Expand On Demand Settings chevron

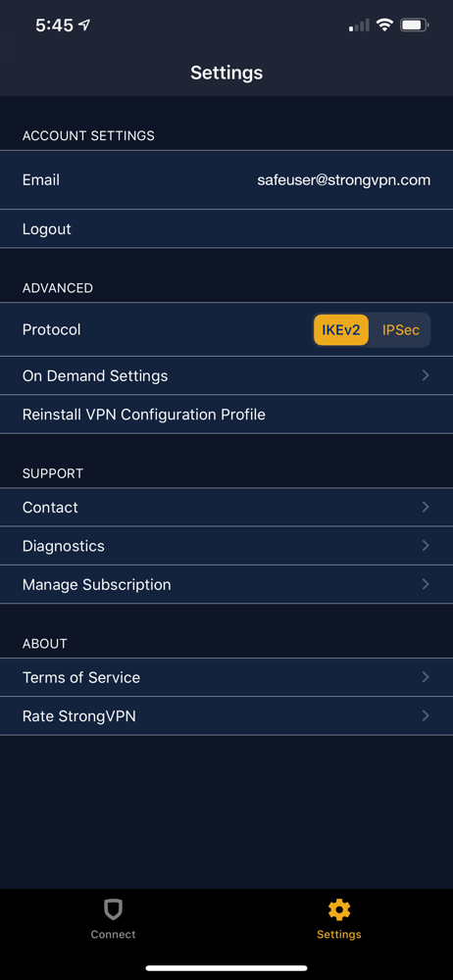pos(426,375)
